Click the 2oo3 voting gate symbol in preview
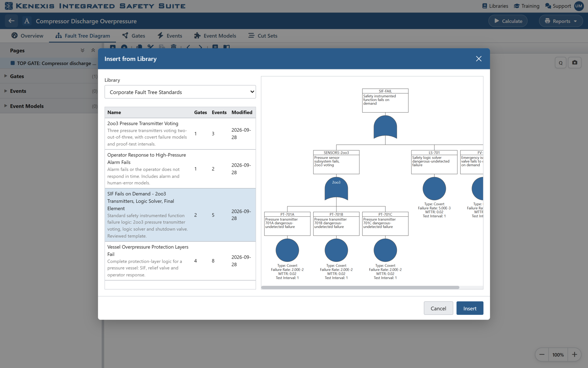This screenshot has height=368, width=588. click(336, 189)
